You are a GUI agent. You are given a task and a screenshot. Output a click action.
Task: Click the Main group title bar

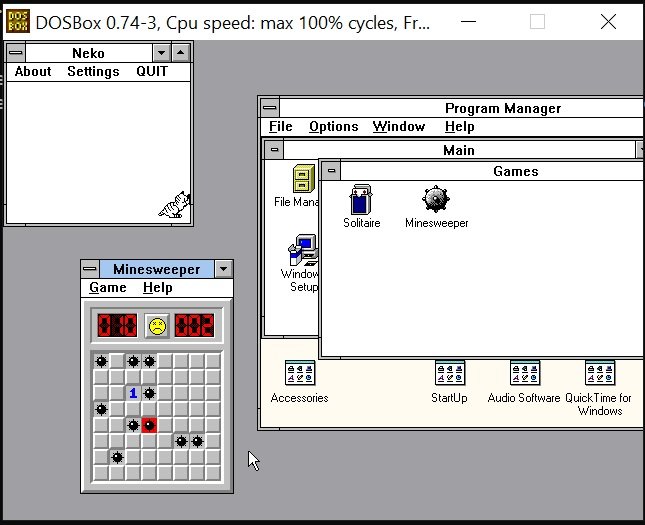(459, 150)
